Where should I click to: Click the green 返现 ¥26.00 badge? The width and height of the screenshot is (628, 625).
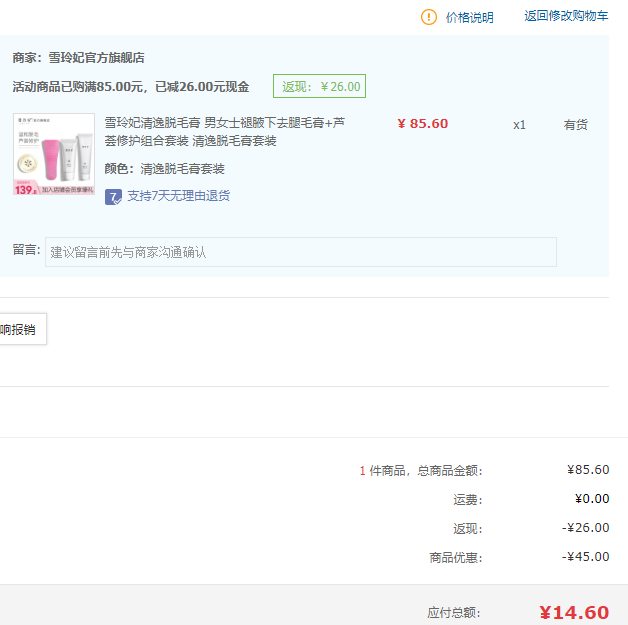[x=319, y=86]
